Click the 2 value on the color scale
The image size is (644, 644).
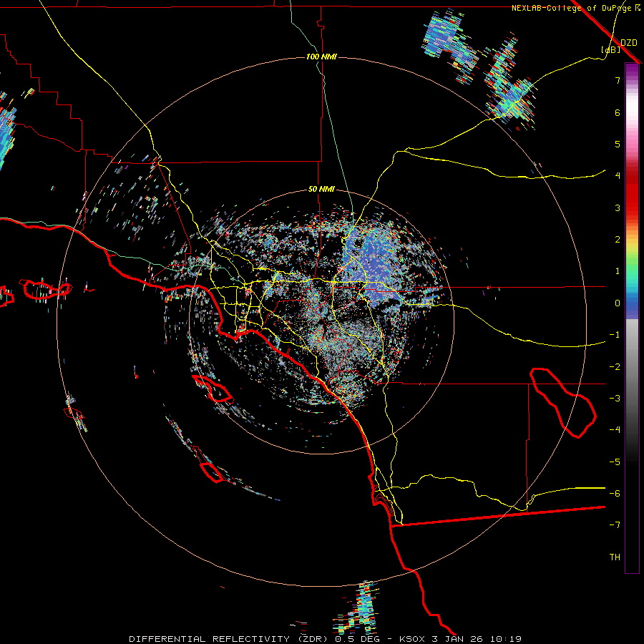click(x=618, y=240)
